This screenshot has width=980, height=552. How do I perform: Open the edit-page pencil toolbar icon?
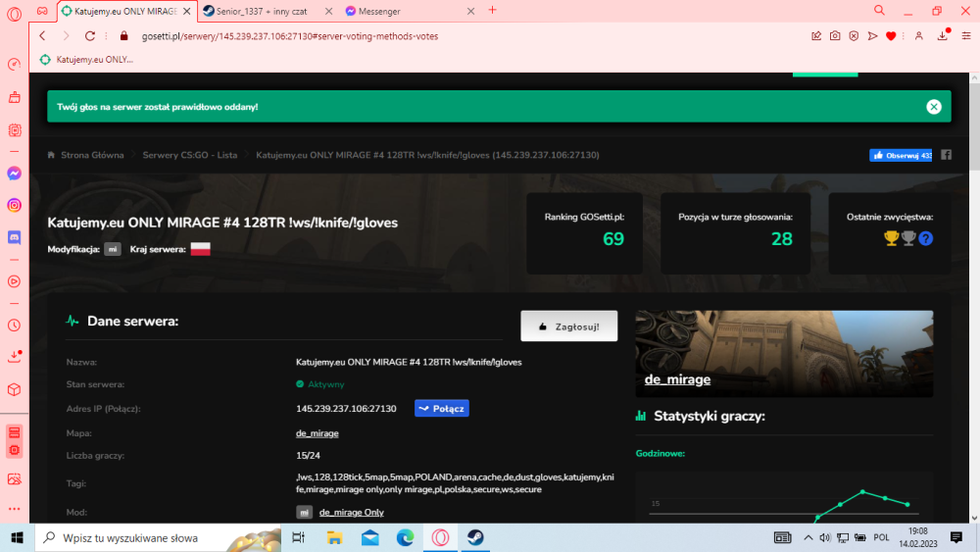(x=816, y=35)
